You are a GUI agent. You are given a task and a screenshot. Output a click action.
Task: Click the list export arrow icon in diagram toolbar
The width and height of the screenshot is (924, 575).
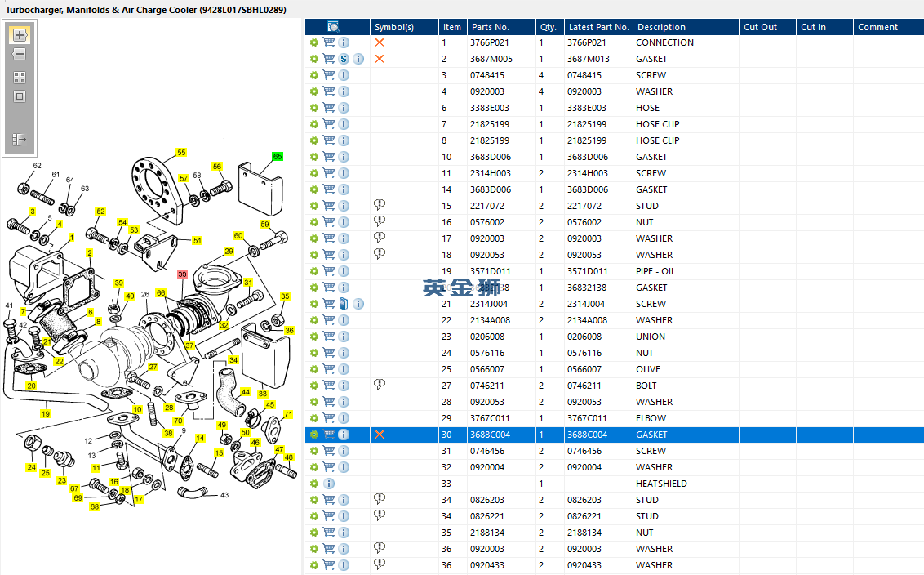[20, 140]
